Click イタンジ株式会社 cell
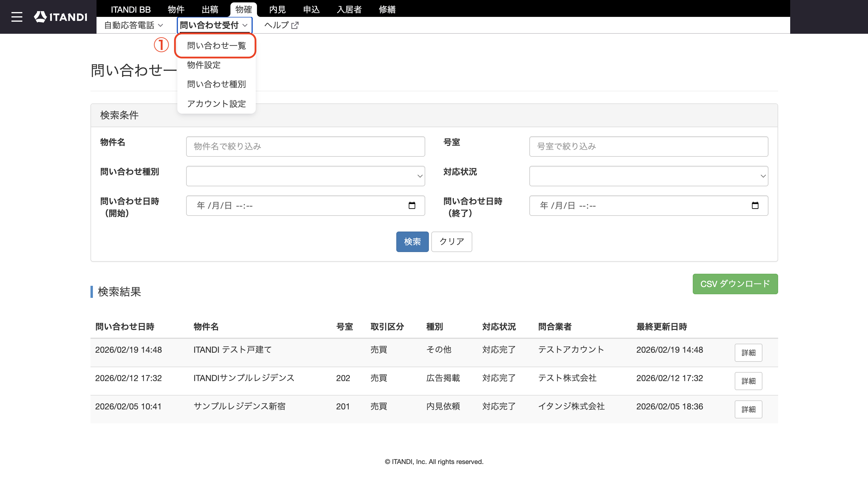Image resolution: width=868 pixels, height=489 pixels. coord(571,406)
